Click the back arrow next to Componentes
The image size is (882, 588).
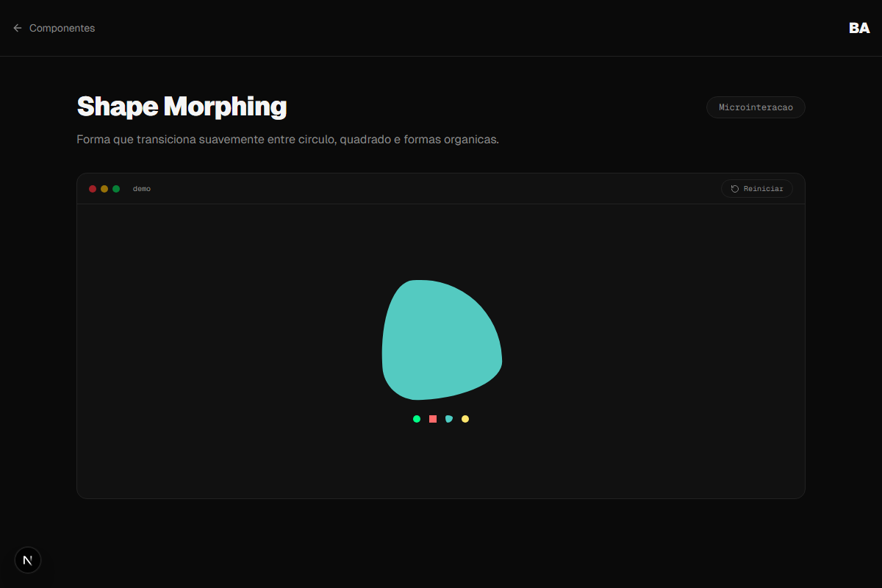[17, 28]
